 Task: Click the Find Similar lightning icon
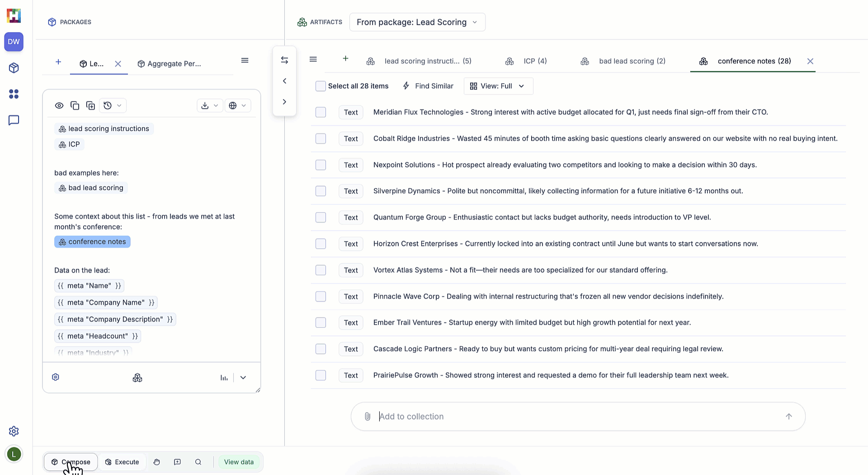406,86
